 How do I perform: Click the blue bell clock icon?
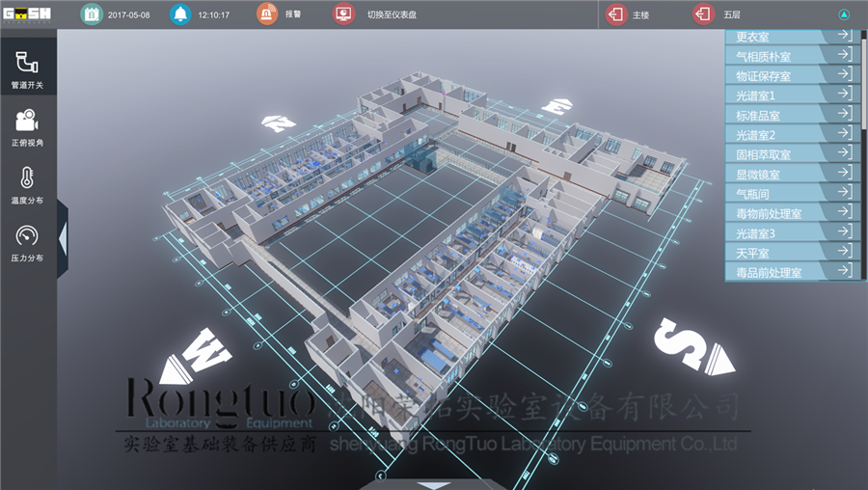coord(180,14)
